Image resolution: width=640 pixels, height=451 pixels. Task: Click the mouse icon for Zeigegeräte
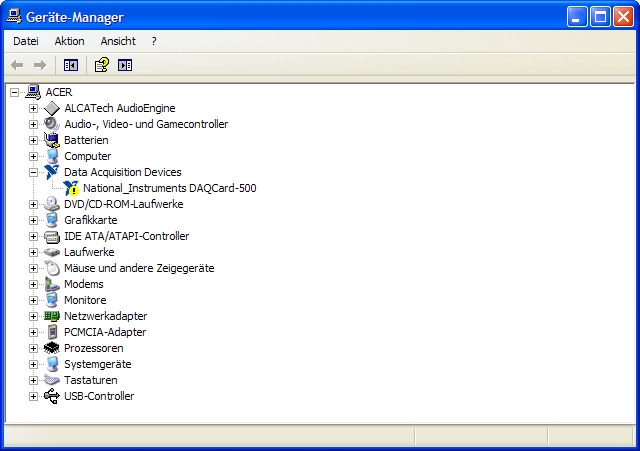[52, 268]
